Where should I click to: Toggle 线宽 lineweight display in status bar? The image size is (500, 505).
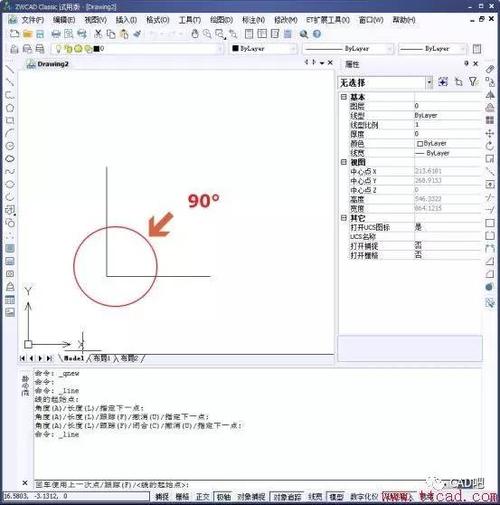pyautogui.click(x=315, y=497)
